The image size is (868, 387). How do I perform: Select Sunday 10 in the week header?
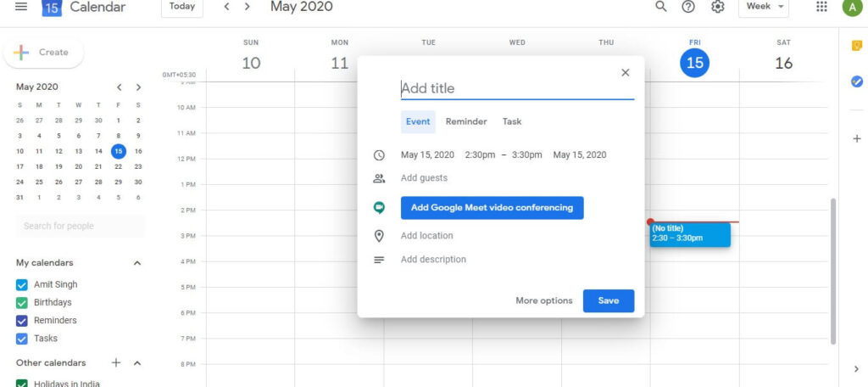pos(251,63)
